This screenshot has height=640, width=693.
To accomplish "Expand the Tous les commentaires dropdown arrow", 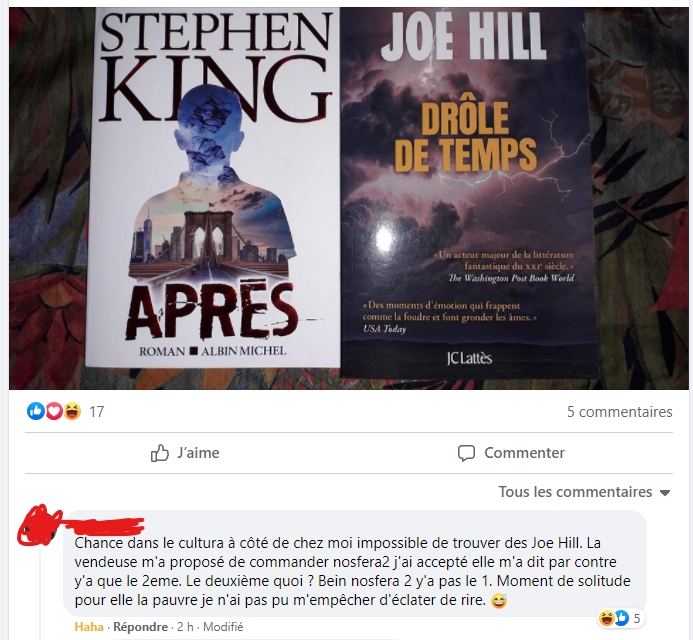I will pos(665,492).
